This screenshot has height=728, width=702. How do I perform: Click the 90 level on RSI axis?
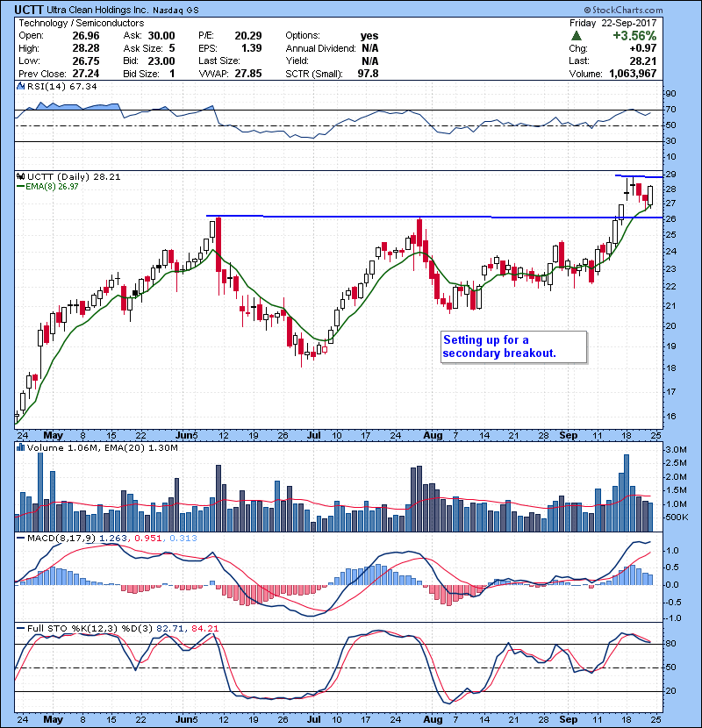tap(671, 94)
